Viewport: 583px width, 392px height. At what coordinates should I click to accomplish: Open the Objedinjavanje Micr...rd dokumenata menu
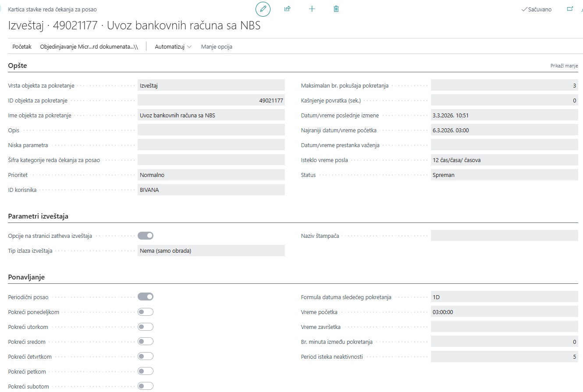pyautogui.click(x=89, y=47)
